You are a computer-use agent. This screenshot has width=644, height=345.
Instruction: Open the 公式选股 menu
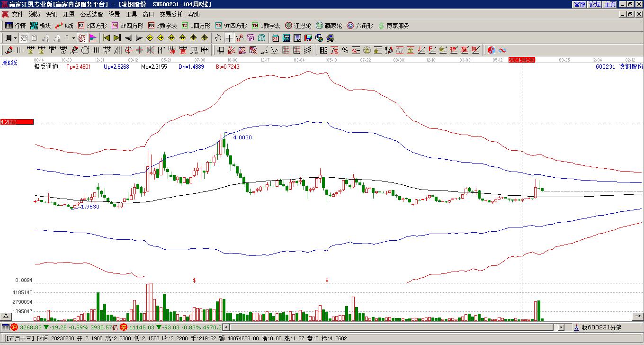pos(91,15)
